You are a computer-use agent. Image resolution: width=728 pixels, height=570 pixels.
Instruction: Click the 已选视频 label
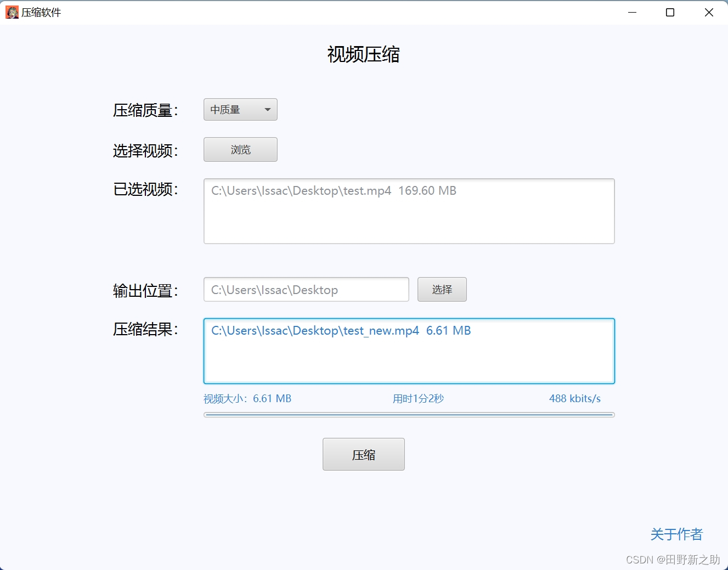pyautogui.click(x=145, y=189)
